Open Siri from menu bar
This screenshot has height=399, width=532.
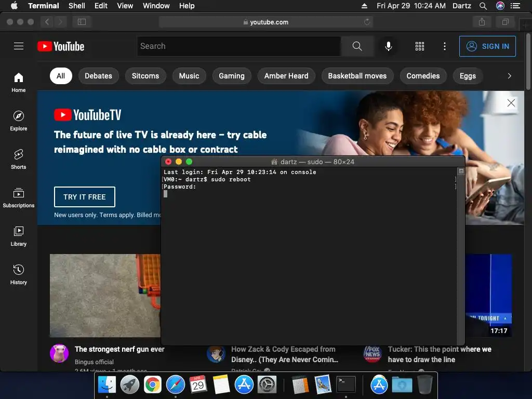(500, 6)
